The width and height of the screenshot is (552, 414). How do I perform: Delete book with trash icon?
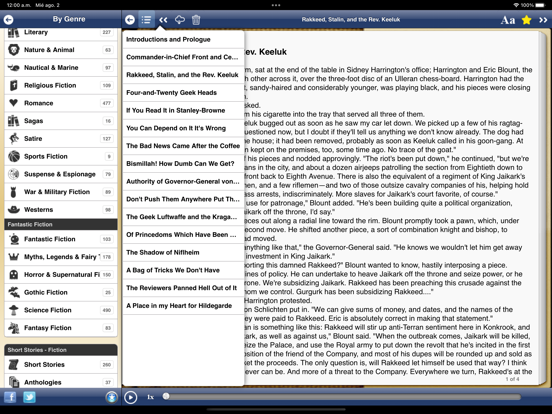(196, 20)
